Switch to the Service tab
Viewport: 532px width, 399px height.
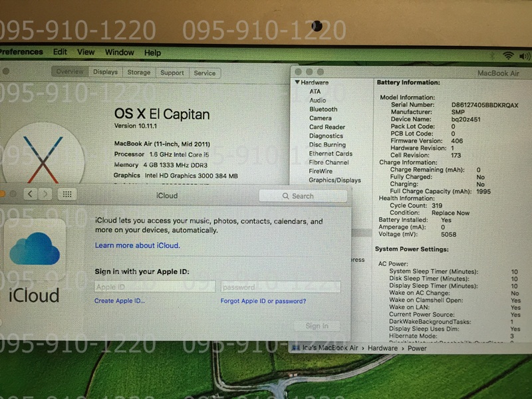tap(205, 73)
